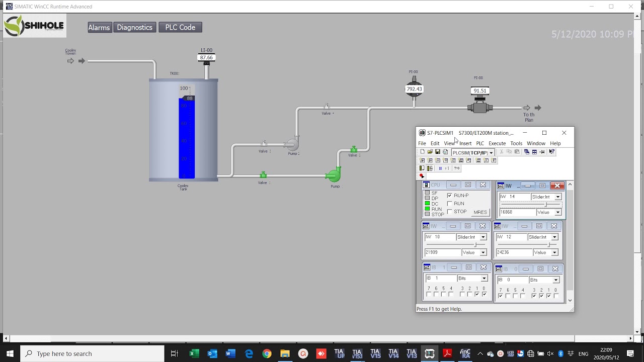Click Paste clipboard icon in PLCSIM toolbar
644x362 pixels.
(x=517, y=152)
